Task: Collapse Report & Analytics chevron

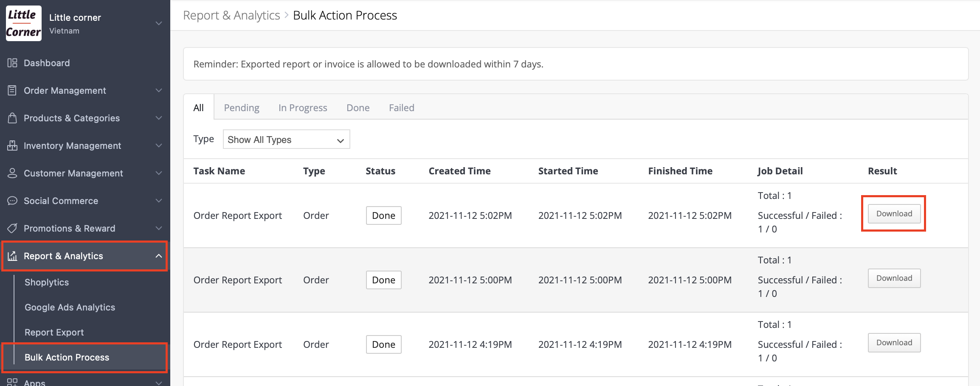Action: 159,256
